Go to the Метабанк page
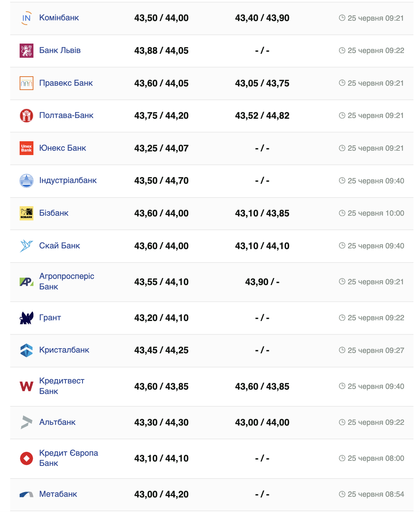This screenshot has width=420, height=512. 58,494
